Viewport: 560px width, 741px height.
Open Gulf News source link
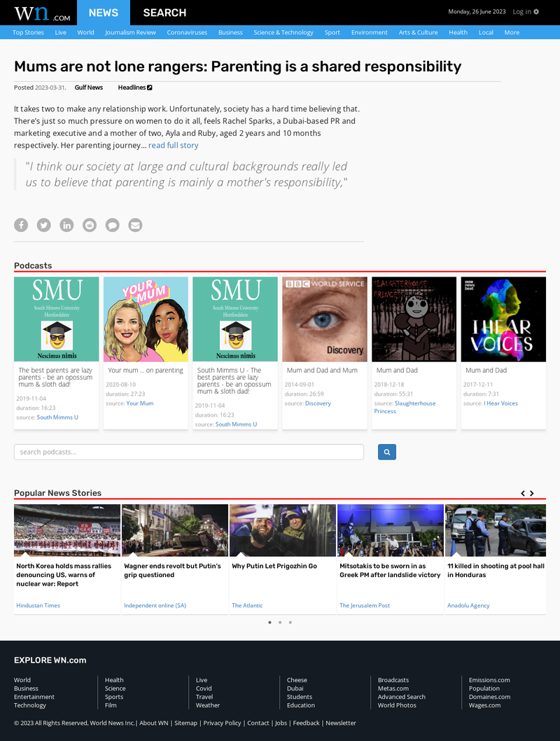click(x=89, y=88)
